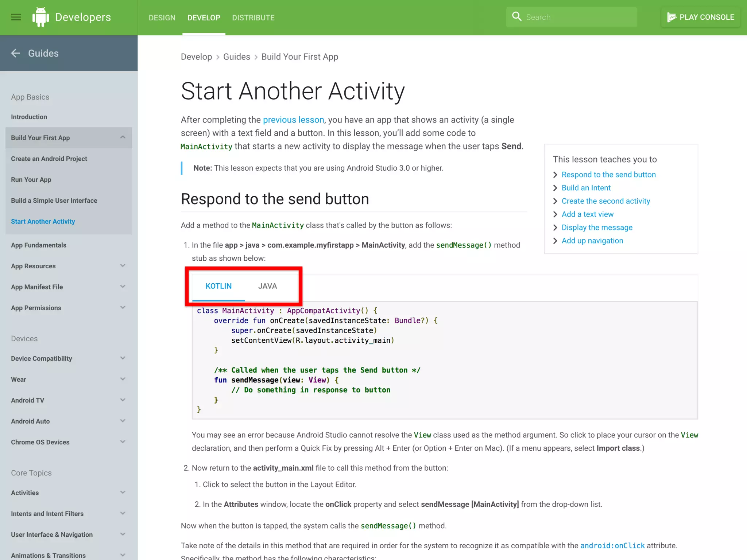This screenshot has height=560, width=747.
Task: Collapse the Build Your First App section
Action: (123, 137)
